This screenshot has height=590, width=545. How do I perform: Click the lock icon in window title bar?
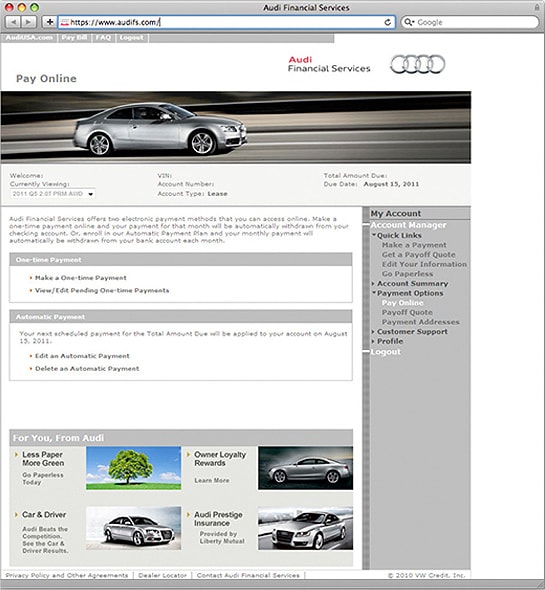tap(537, 7)
